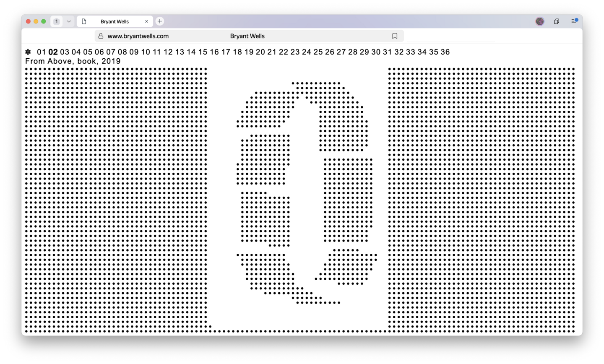Navigate to project number 35
The image size is (604, 364).
(x=434, y=52)
